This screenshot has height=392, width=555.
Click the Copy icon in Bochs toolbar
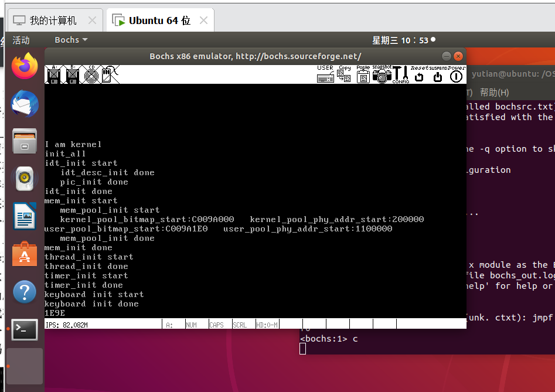pos(345,74)
